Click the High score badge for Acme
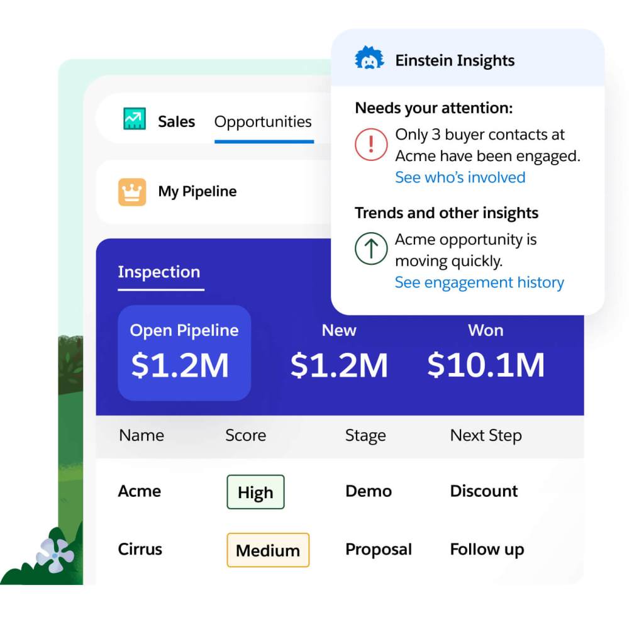The width and height of the screenshot is (644, 644). (x=255, y=492)
